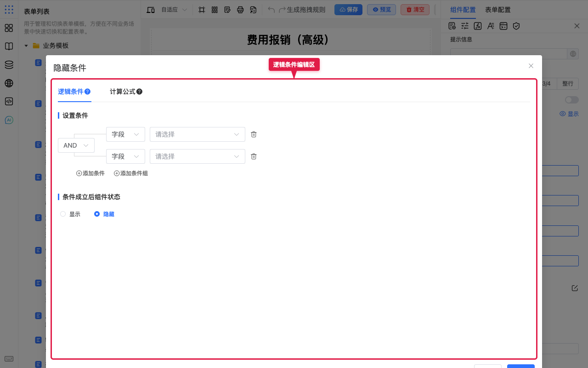The image size is (588, 368).
Task: Open the fx formula icon in config panel
Action: click(478, 26)
